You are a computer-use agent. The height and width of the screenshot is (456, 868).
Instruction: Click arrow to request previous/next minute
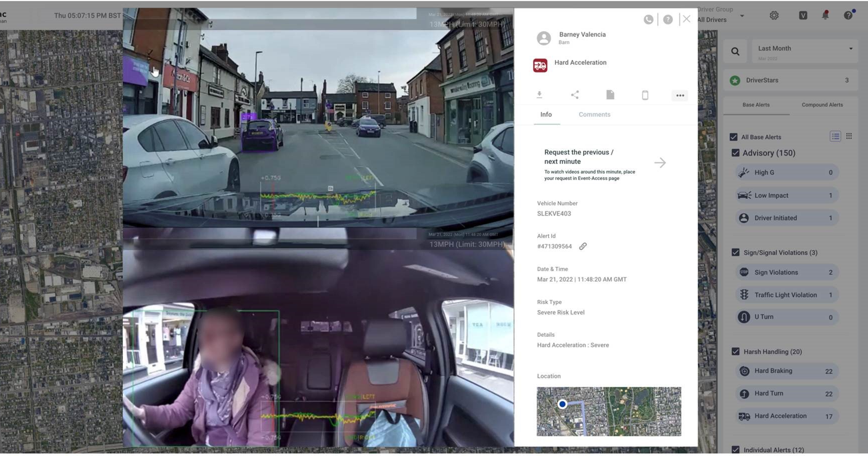(660, 162)
